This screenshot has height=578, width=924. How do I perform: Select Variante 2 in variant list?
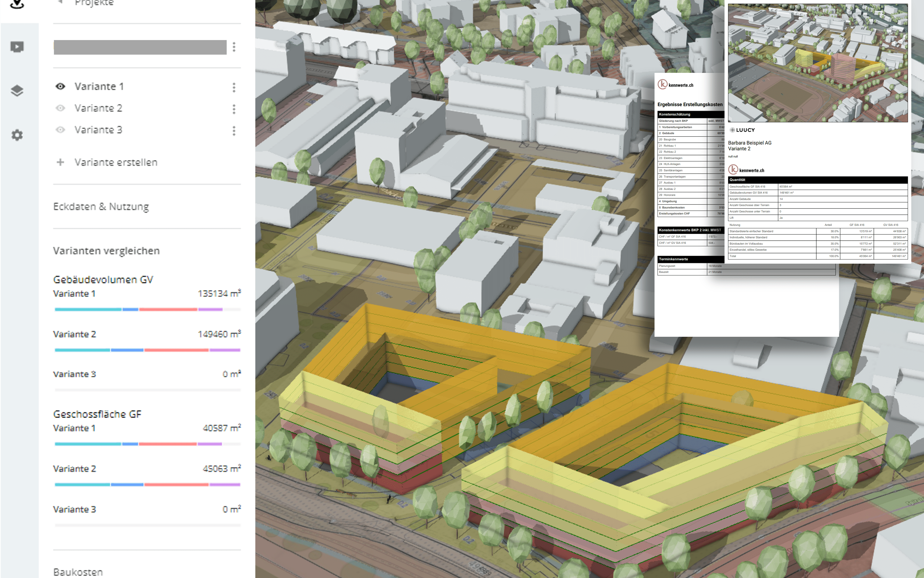(x=99, y=108)
